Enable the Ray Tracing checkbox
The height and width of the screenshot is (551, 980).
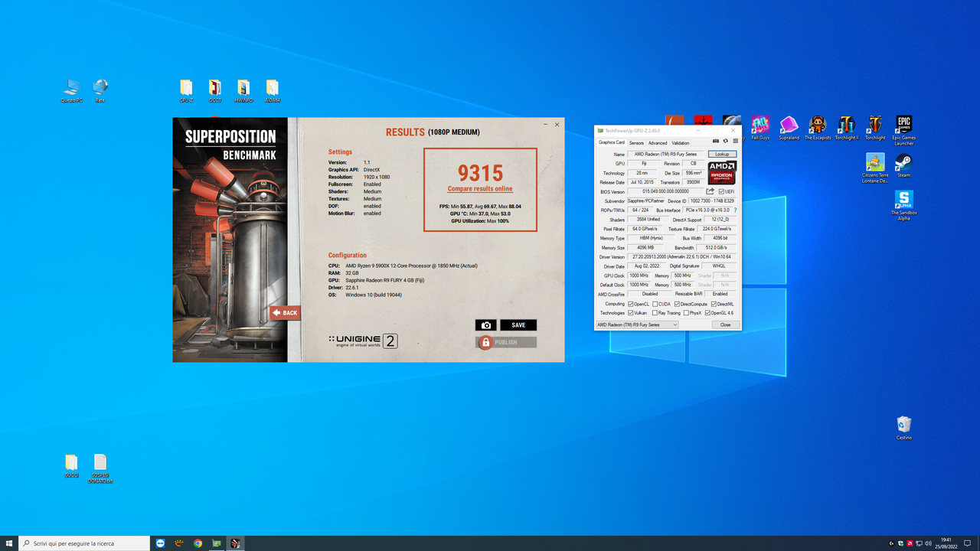(655, 312)
